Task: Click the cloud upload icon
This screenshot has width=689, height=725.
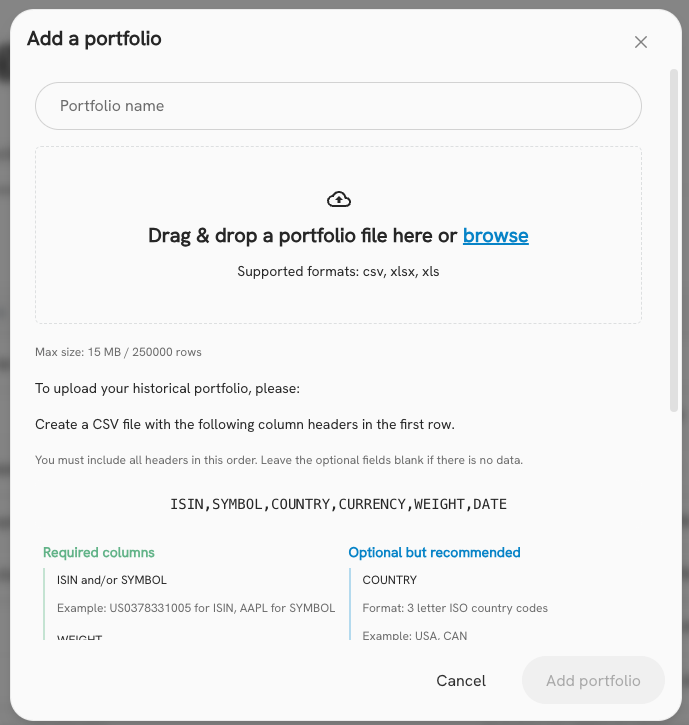Action: [339, 199]
